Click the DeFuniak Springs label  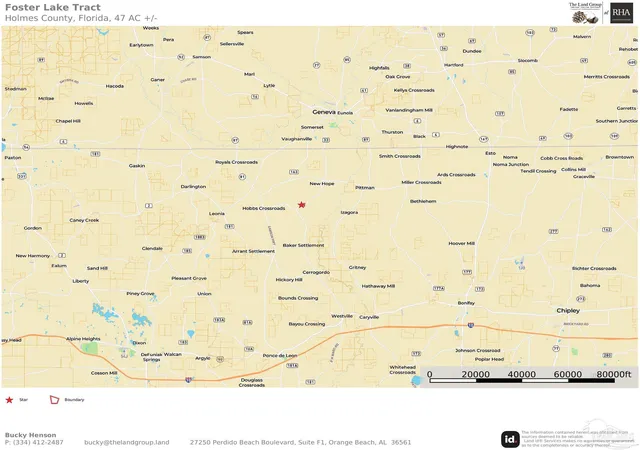pos(151,357)
